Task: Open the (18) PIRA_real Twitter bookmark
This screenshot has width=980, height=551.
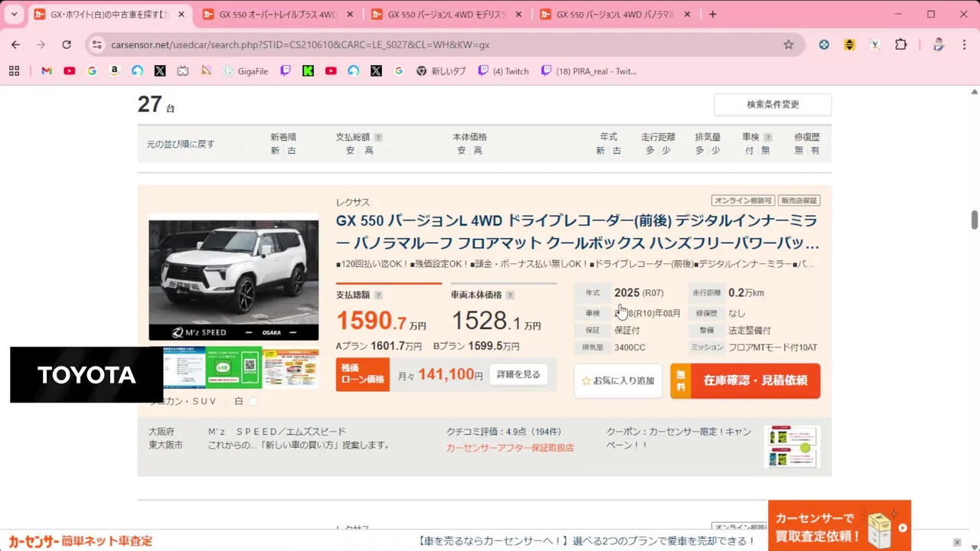Action: [590, 71]
